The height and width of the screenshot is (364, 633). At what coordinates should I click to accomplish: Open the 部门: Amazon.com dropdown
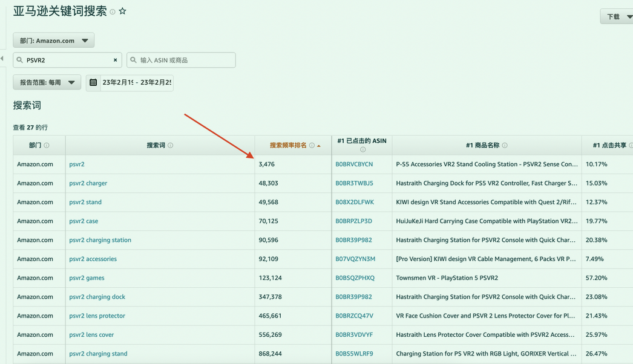coord(54,41)
